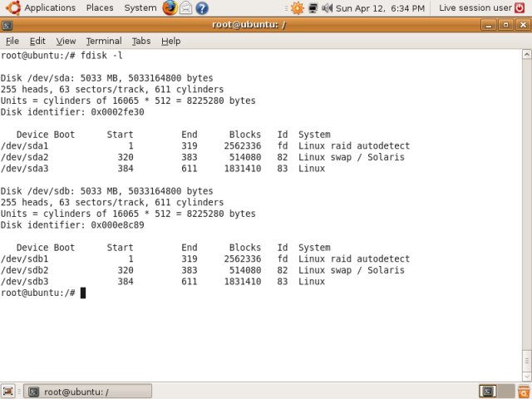The height and width of the screenshot is (399, 532).
Task: Open the network connection tray icon
Action: 313,7
